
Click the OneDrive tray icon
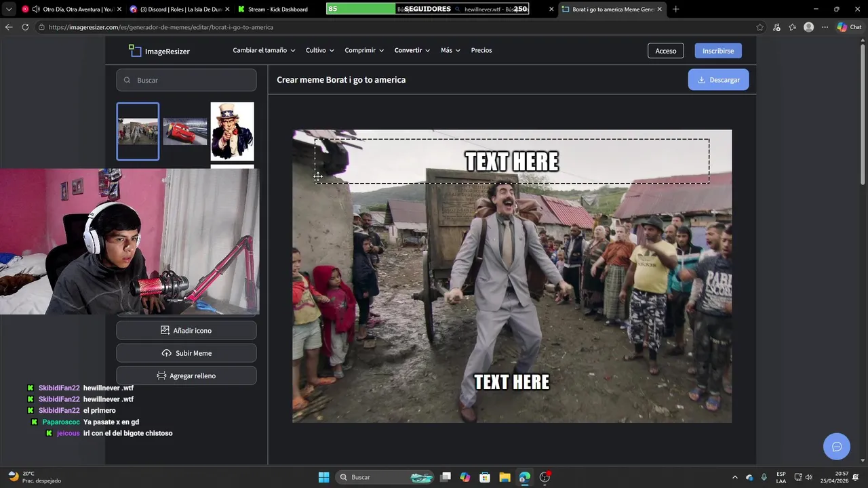pyautogui.click(x=749, y=477)
